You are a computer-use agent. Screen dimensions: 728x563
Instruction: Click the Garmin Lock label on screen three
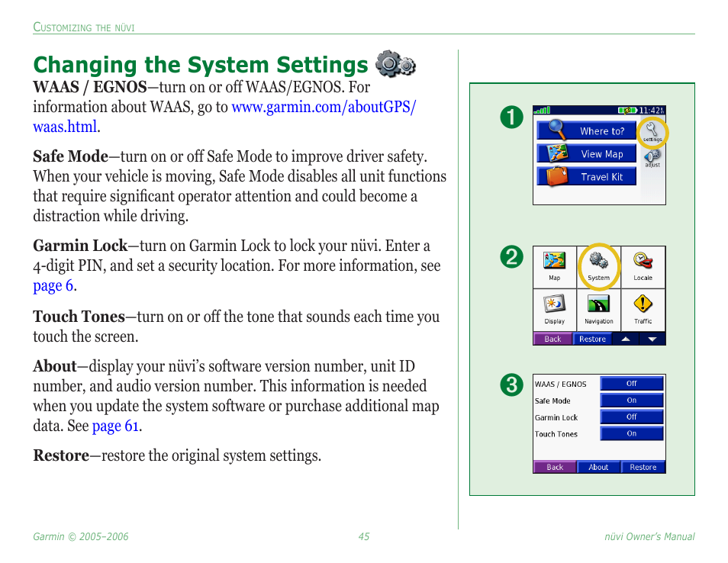[x=556, y=417]
